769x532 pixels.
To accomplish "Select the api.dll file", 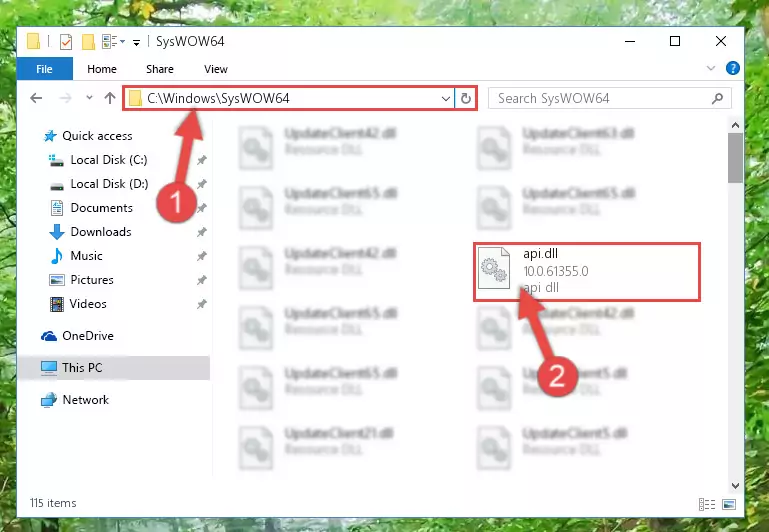I will 587,272.
